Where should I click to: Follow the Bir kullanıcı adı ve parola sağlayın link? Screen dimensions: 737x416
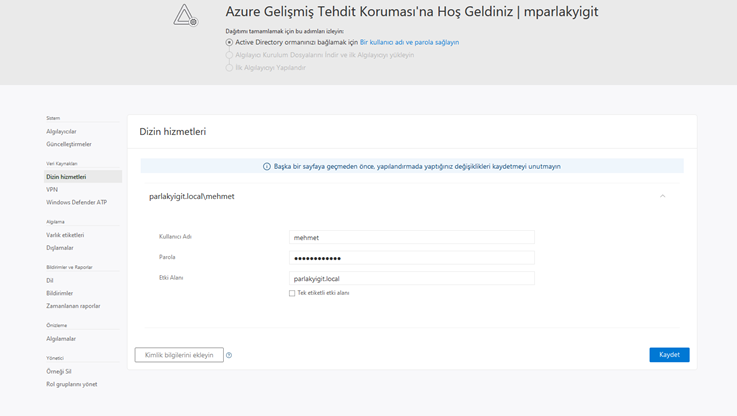[409, 42]
